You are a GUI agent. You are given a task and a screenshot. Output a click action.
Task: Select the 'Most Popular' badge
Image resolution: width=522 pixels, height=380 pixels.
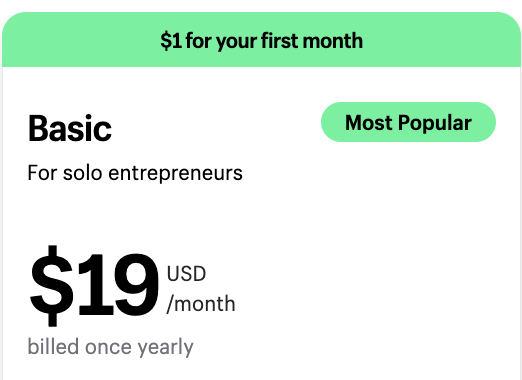(408, 122)
